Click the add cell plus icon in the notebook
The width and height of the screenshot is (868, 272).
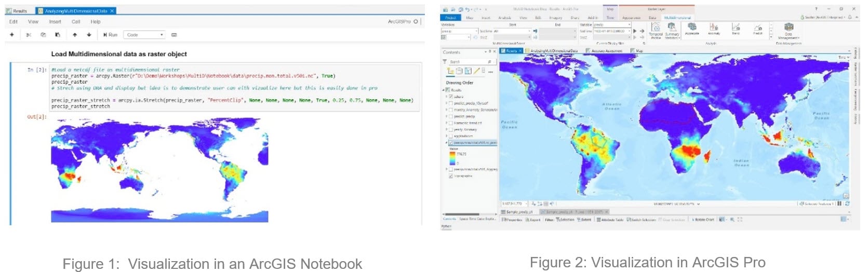point(12,35)
